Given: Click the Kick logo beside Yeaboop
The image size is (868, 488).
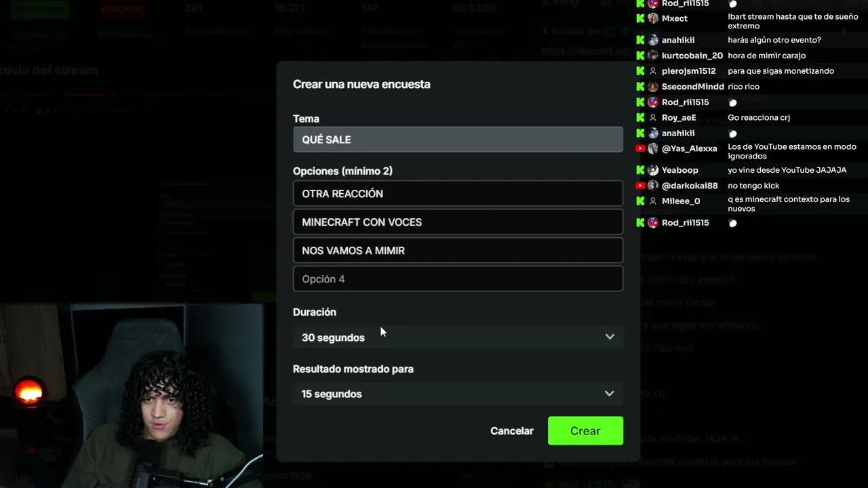Looking at the screenshot, I should pos(640,170).
